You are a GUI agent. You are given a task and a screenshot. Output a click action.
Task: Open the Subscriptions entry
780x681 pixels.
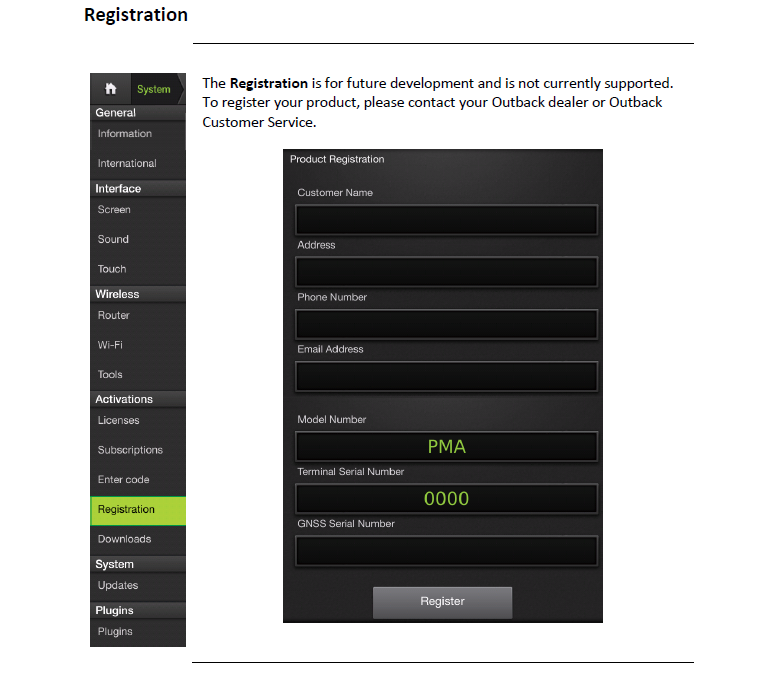click(138, 451)
